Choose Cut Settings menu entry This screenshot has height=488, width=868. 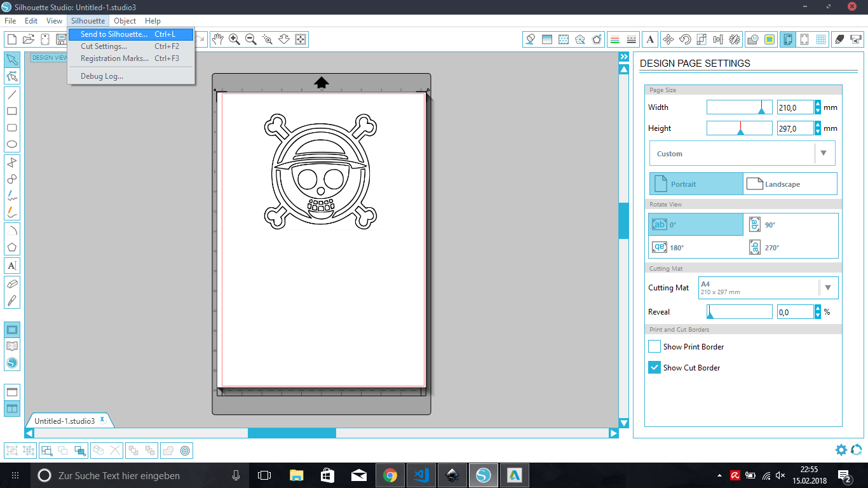click(130, 46)
